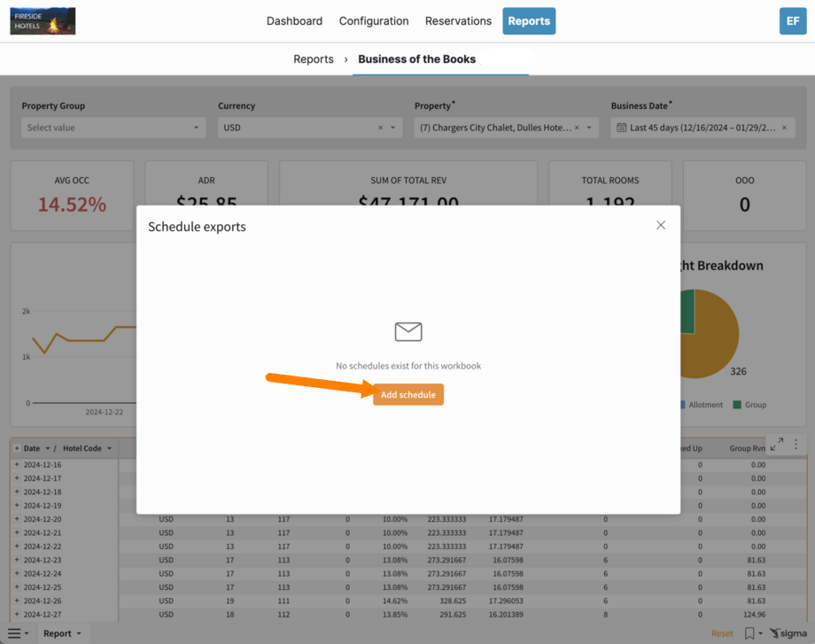This screenshot has width=815, height=644.
Task: Expand the 2024-12-23 row
Action: click(x=17, y=560)
